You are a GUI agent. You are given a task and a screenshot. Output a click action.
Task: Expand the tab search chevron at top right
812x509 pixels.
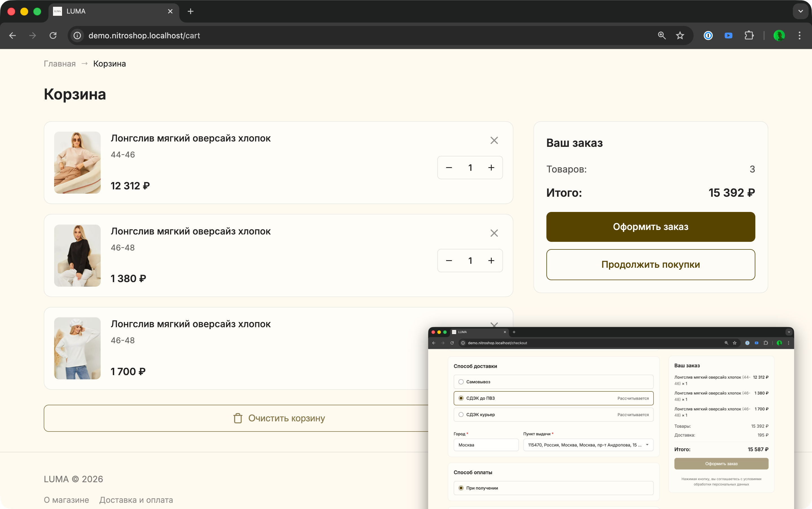[800, 12]
